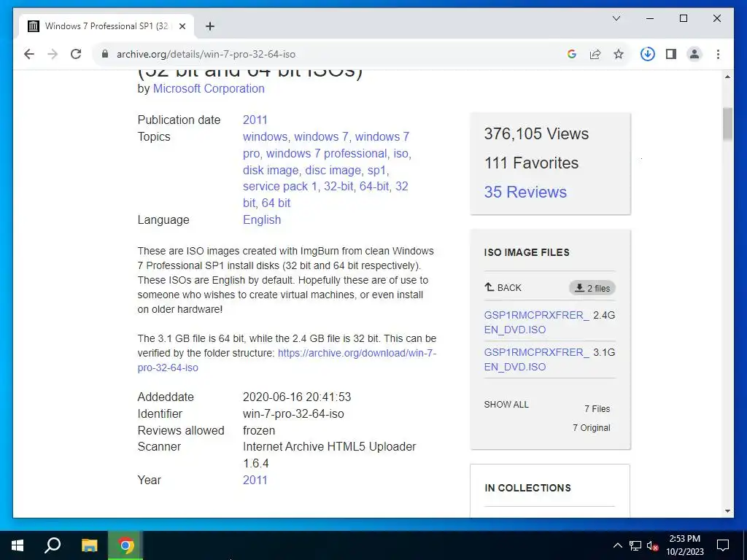Open the Year 2011 link
Viewport: 747px width, 560px height.
[x=255, y=480]
